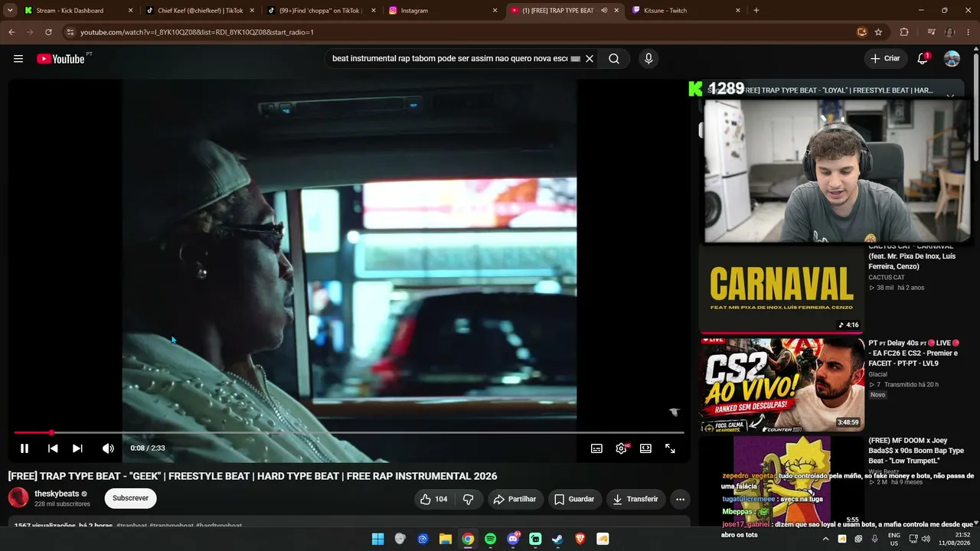Open the player settings gear
The image size is (980, 551).
pyautogui.click(x=621, y=448)
